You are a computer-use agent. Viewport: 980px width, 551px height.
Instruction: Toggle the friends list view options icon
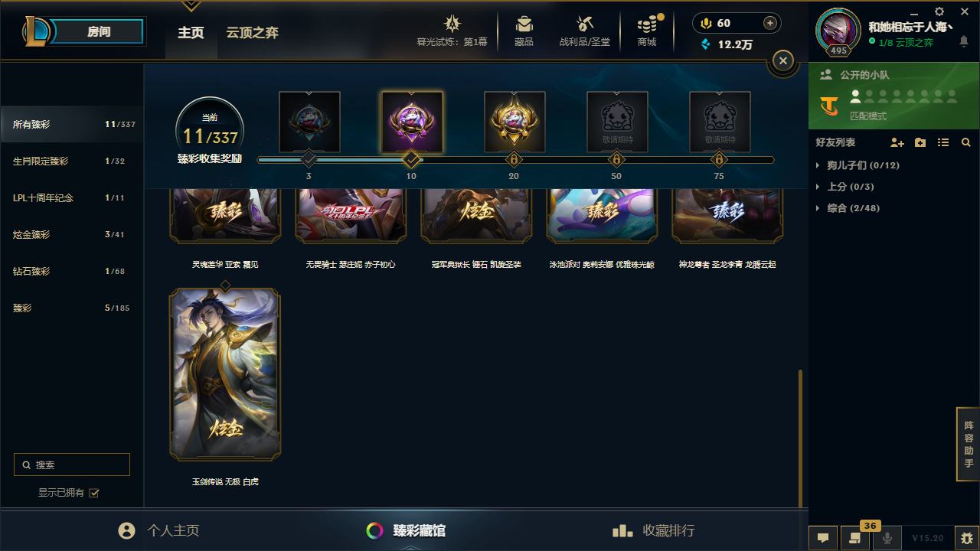(x=943, y=142)
